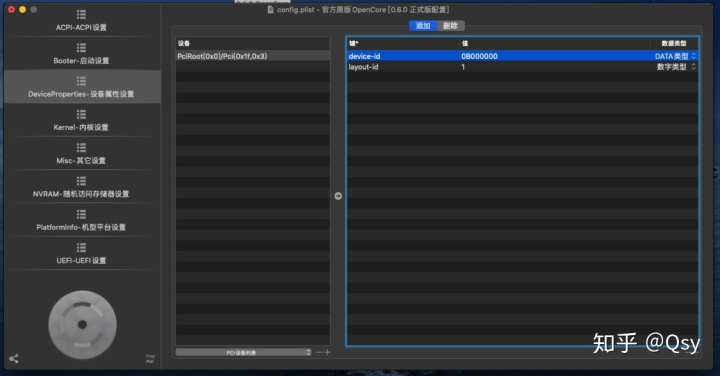Switch to Booter-启动设置 tab label
The image size is (720, 376).
point(81,61)
